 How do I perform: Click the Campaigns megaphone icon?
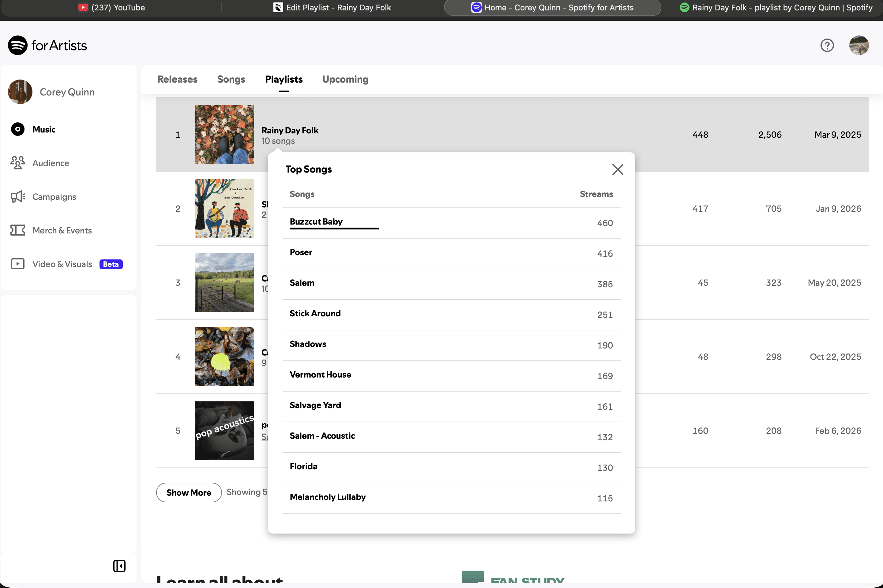(x=18, y=196)
